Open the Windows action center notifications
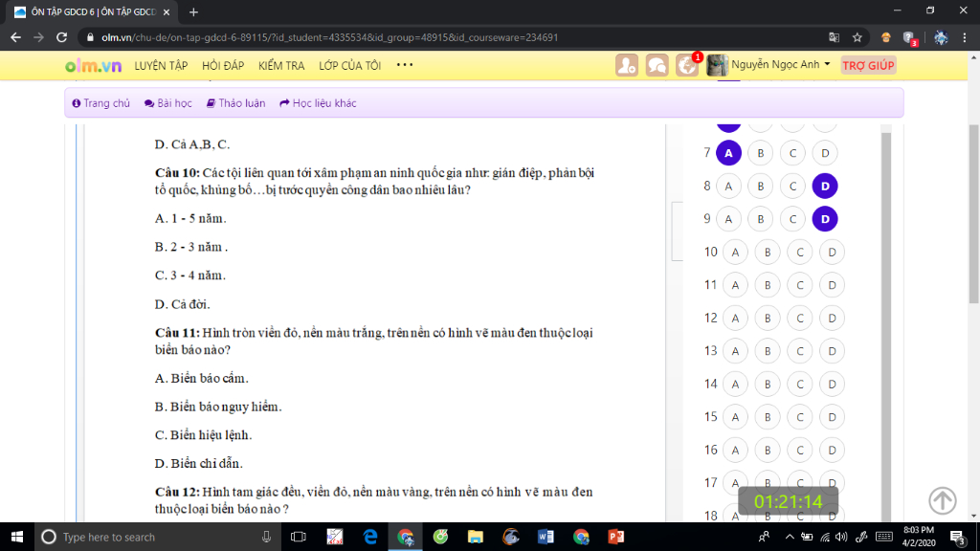Screen dimensions: 980x551 [958, 537]
